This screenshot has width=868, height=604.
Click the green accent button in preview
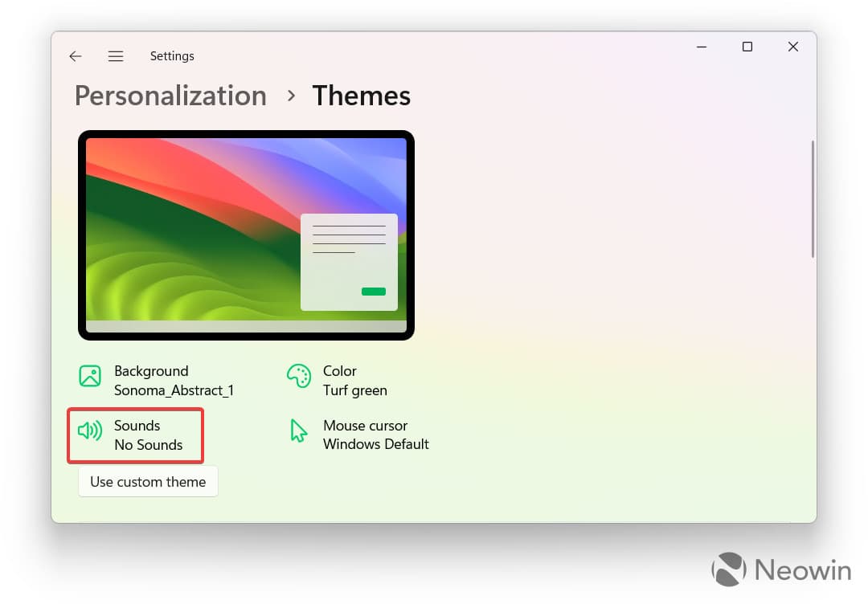tap(374, 292)
